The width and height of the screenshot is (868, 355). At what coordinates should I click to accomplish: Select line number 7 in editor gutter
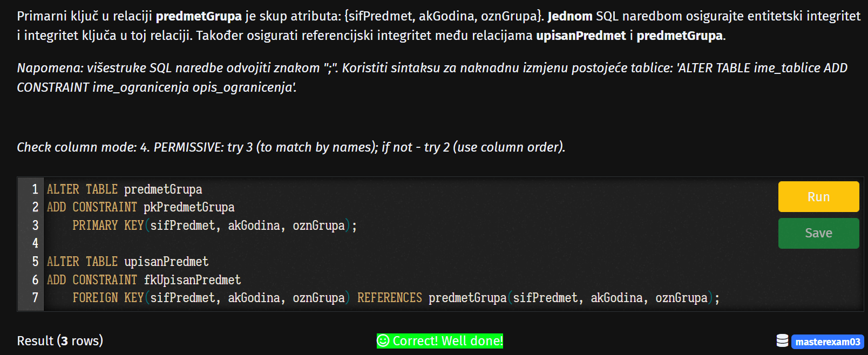pyautogui.click(x=35, y=298)
